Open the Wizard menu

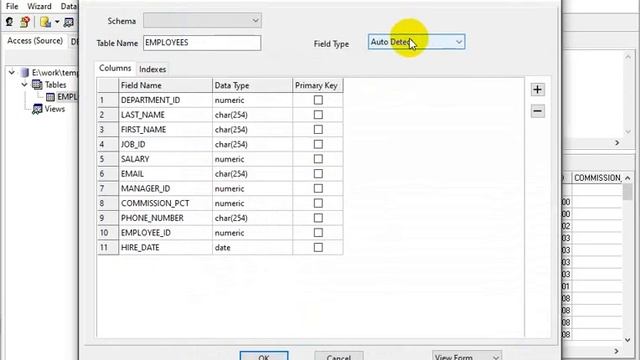click(x=39, y=6)
